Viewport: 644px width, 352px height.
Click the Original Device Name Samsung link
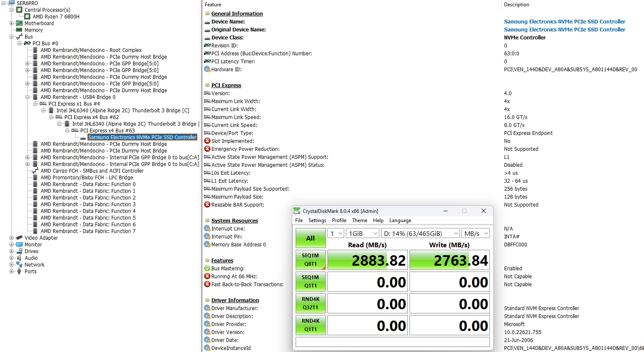point(564,29)
